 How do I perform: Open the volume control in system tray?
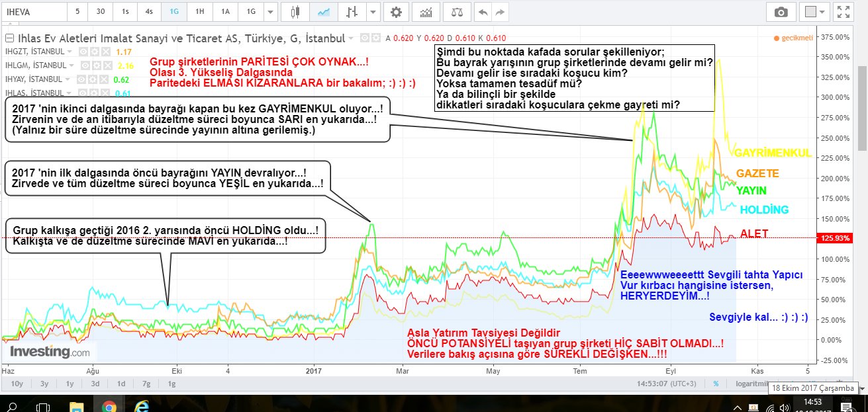pyautogui.click(x=785, y=408)
